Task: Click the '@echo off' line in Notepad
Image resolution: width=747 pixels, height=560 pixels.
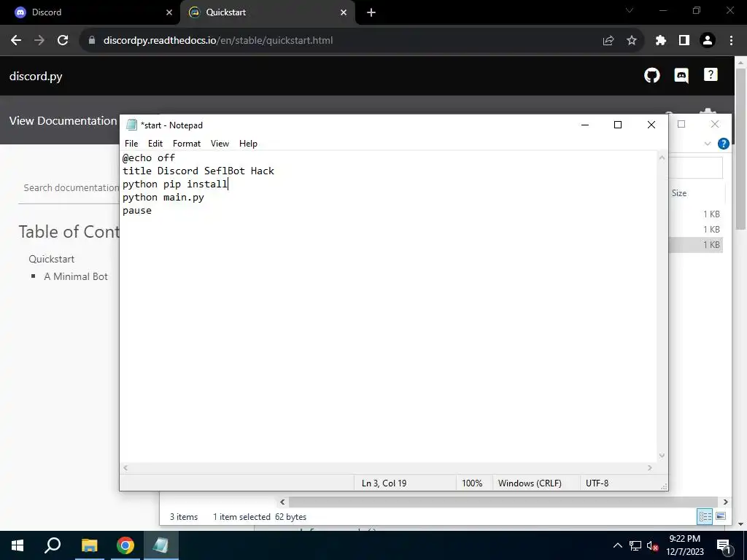Action: tap(149, 157)
